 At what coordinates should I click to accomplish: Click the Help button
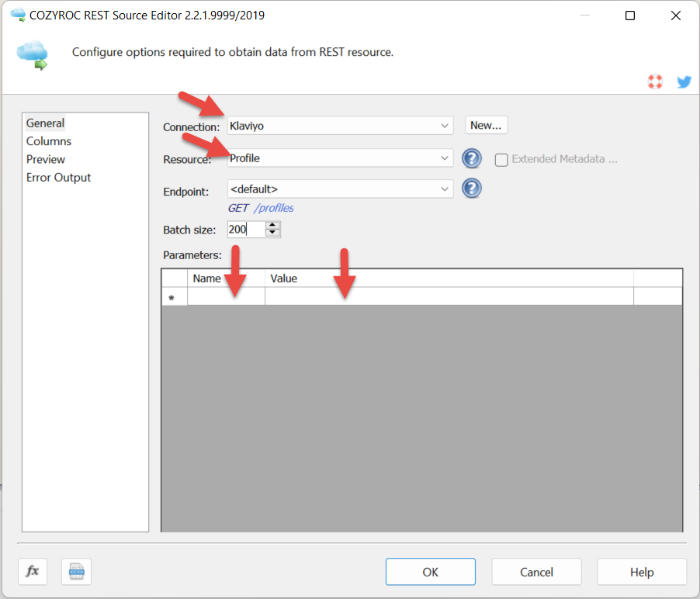[x=642, y=572]
